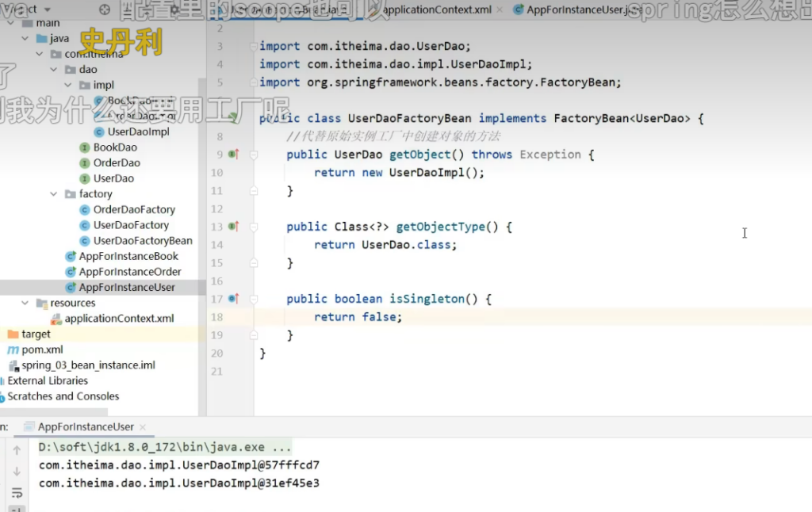Image resolution: width=812 pixels, height=512 pixels.
Task: Open UserDaoFactoryBean class in project tree
Action: [142, 241]
